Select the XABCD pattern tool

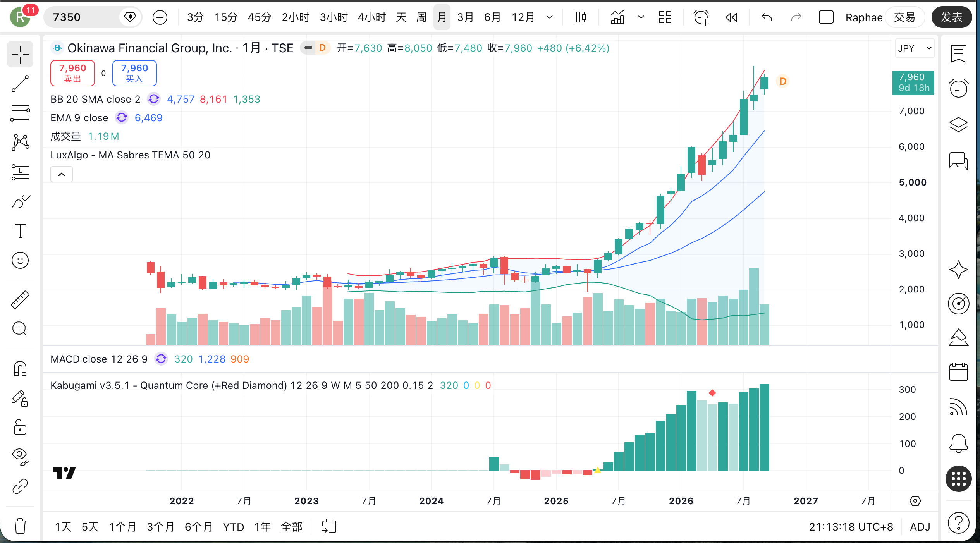(20, 143)
